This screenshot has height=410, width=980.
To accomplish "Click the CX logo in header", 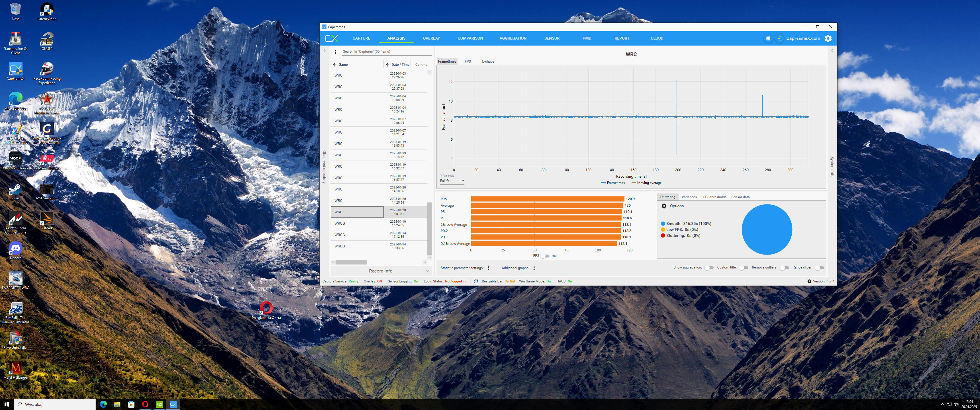I will (331, 38).
